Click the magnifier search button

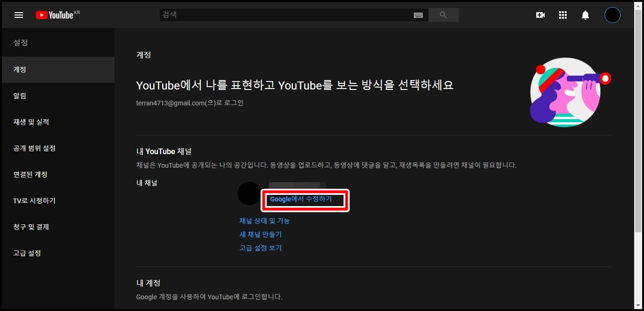pyautogui.click(x=443, y=15)
